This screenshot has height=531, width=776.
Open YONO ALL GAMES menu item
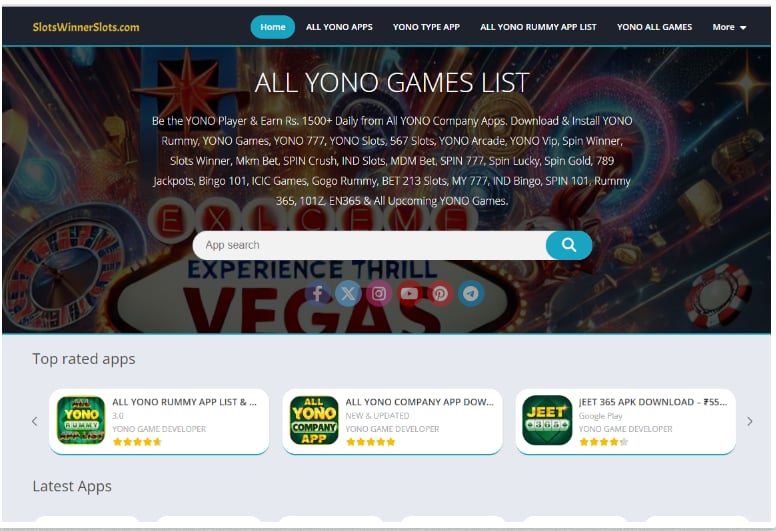(654, 27)
